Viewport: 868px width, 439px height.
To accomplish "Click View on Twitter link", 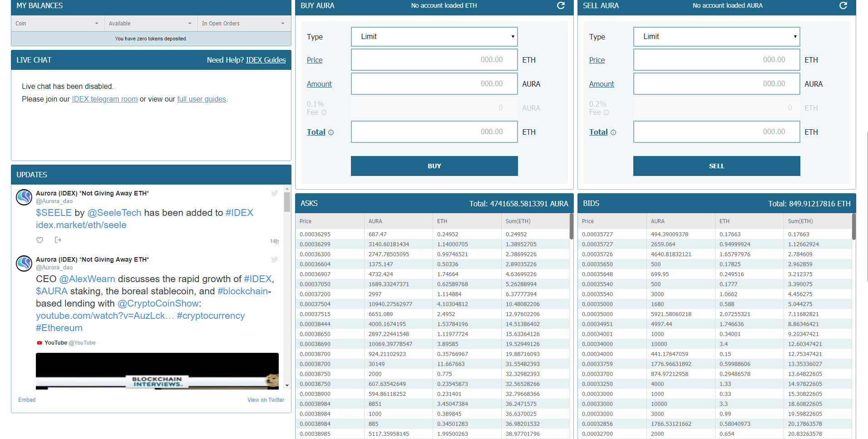I will point(266,400).
